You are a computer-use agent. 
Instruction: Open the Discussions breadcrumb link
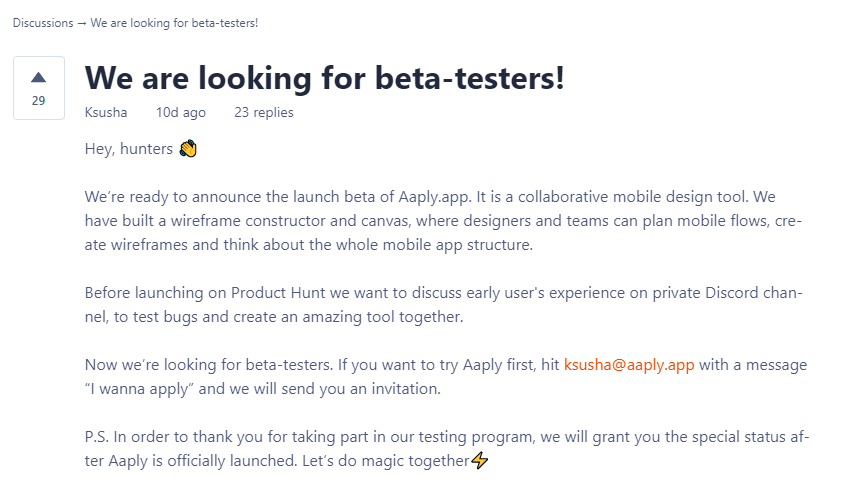pyautogui.click(x=43, y=23)
